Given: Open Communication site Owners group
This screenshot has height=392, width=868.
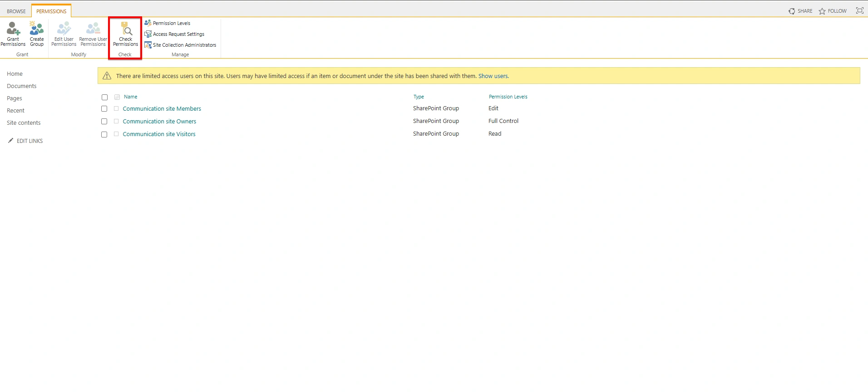Looking at the screenshot, I should [x=159, y=121].
